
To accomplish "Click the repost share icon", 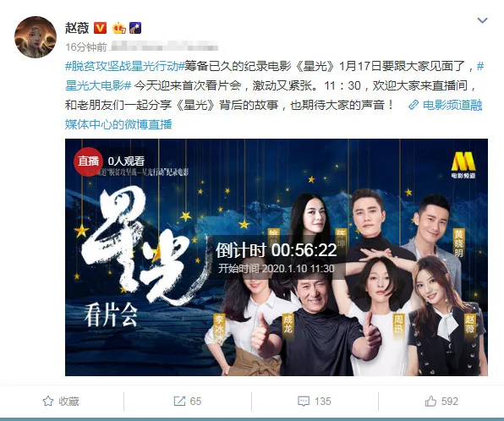I will (179, 401).
